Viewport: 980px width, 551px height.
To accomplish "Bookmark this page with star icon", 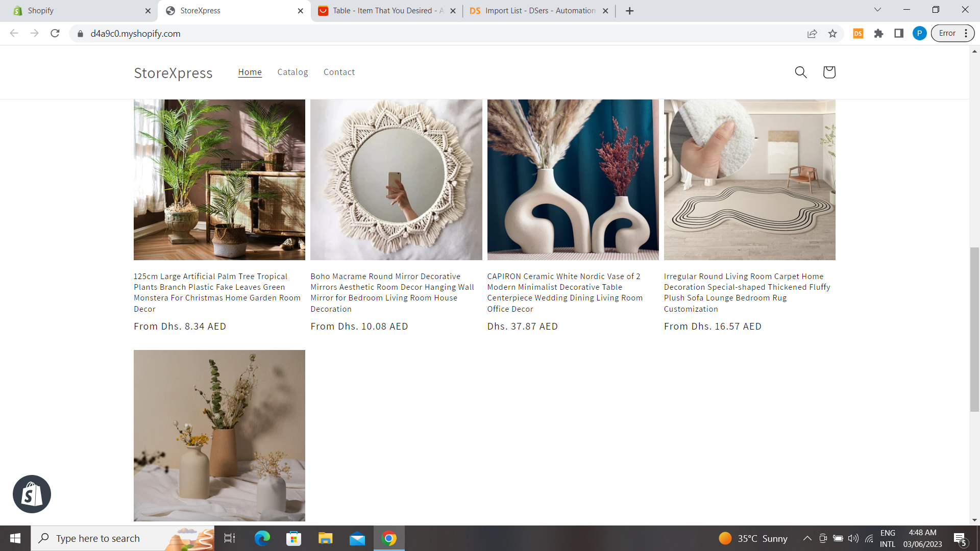I will point(832,34).
